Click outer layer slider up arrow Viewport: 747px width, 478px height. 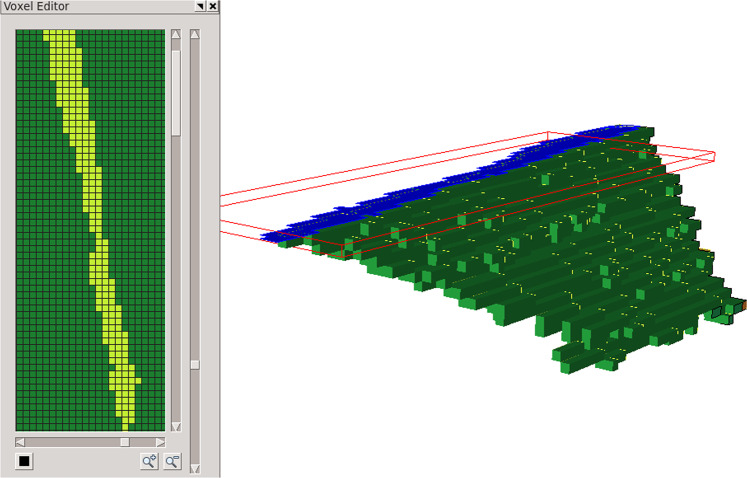[x=195, y=35]
